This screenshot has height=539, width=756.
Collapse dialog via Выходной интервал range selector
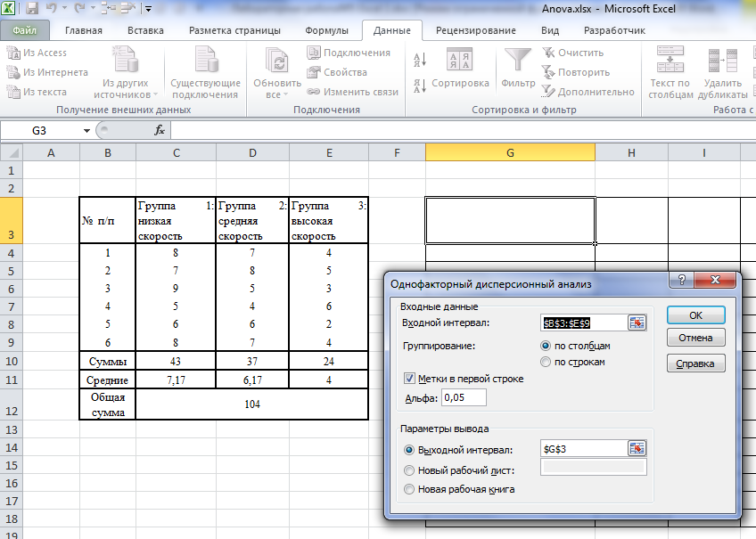pos(637,449)
